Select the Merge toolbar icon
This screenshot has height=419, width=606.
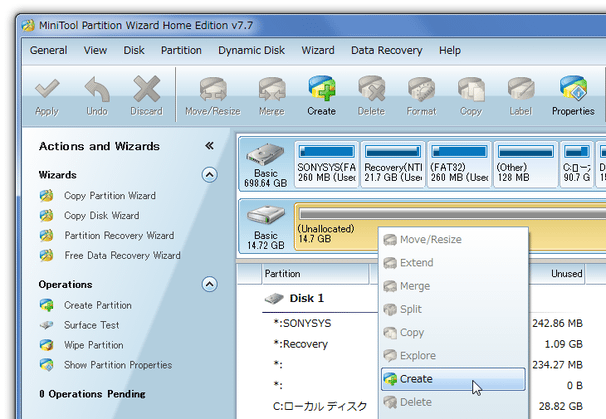click(272, 90)
